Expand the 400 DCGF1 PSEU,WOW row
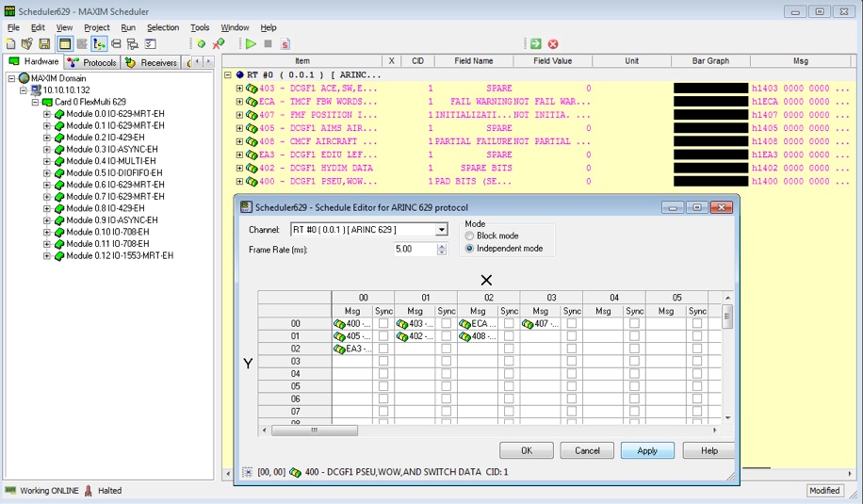Image resolution: width=863 pixels, height=504 pixels. [239, 181]
